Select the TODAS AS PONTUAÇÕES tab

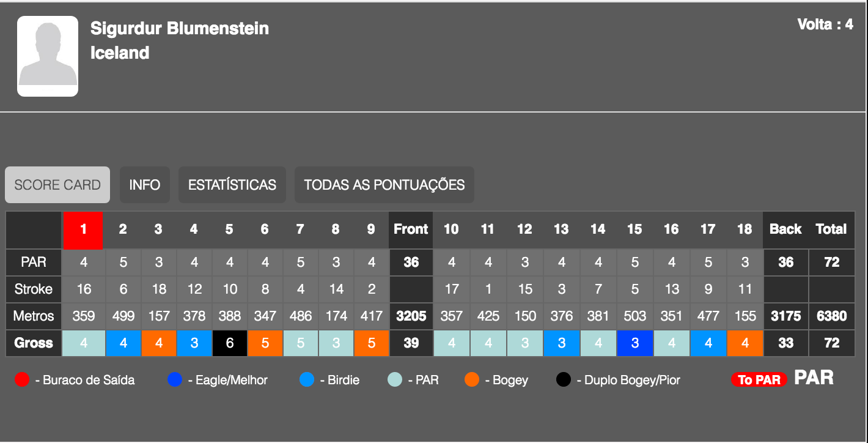click(x=384, y=185)
